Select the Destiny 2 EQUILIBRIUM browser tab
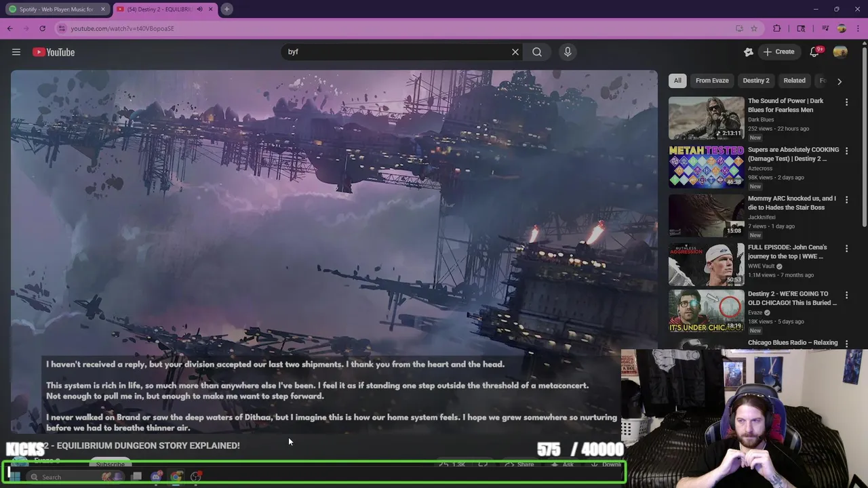Screen dimensions: 868x488 tap(165, 9)
